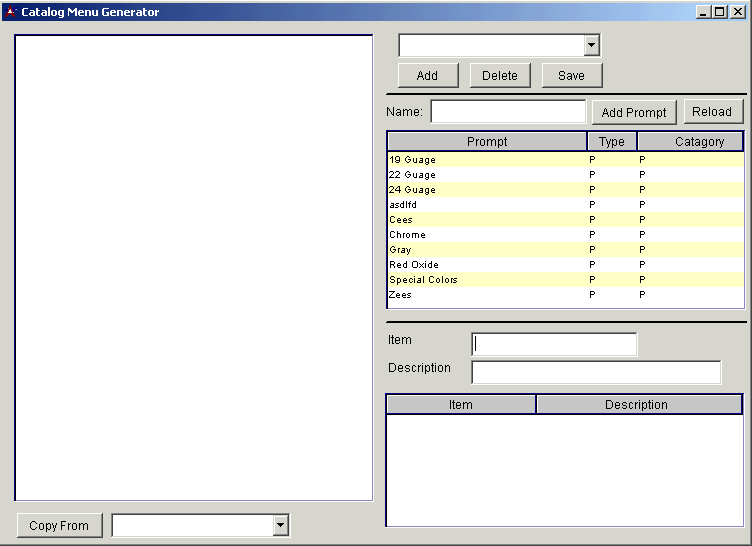
Task: Click the Description input field
Action: click(x=596, y=372)
